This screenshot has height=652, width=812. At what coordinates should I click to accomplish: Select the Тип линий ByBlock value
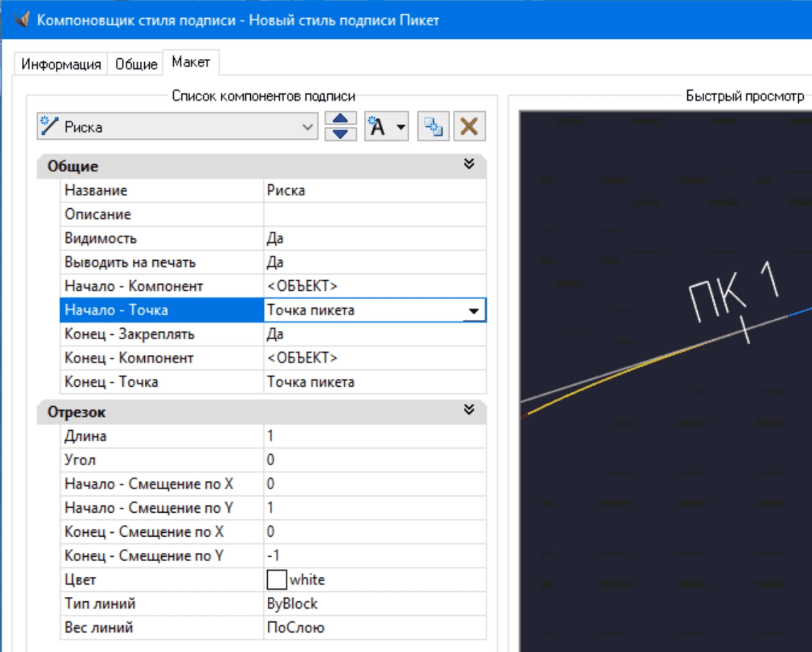pos(374,604)
